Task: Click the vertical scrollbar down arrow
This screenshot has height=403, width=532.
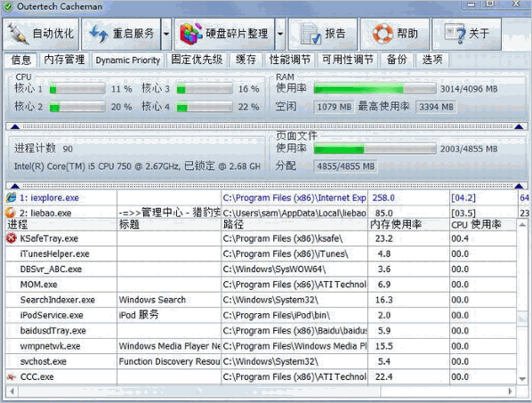Action: pyautogui.click(x=522, y=379)
